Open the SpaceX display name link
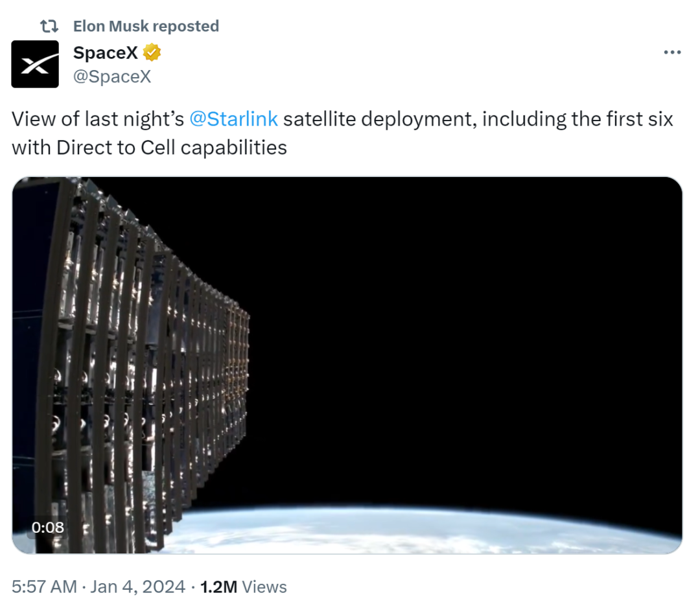Image resolution: width=700 pixels, height=604 pixels. tap(105, 52)
